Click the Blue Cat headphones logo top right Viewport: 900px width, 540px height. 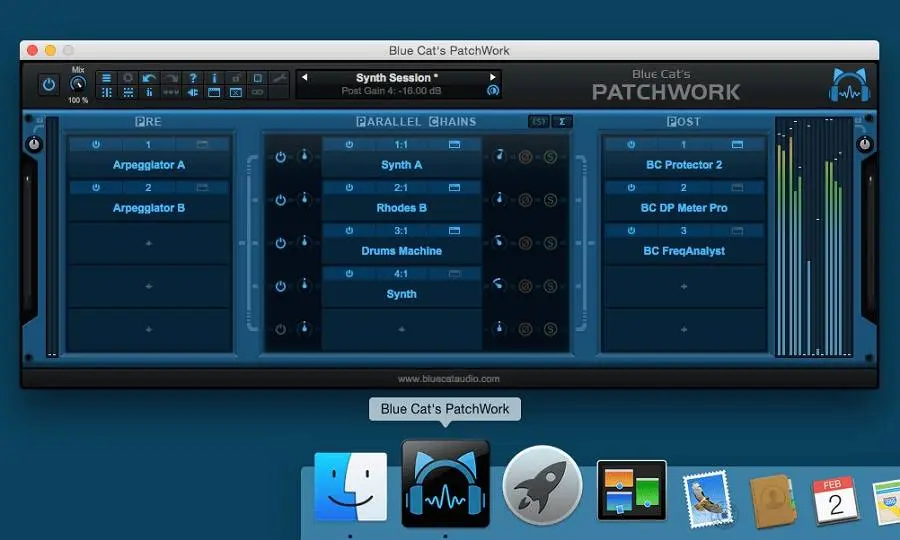pos(849,85)
